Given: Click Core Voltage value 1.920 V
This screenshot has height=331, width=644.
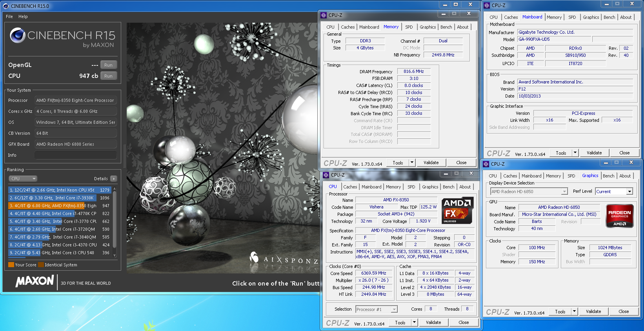Looking at the screenshot, I should click(x=423, y=221).
